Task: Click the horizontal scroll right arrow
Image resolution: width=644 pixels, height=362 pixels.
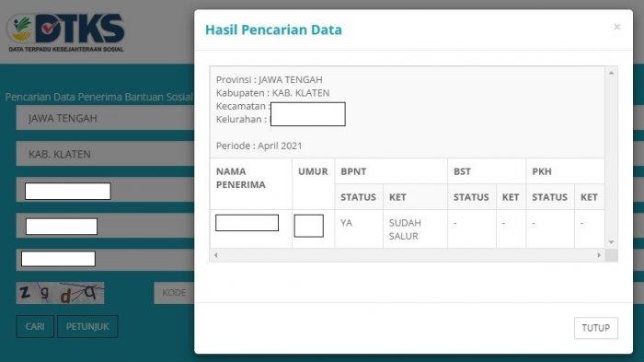Action: [599, 255]
